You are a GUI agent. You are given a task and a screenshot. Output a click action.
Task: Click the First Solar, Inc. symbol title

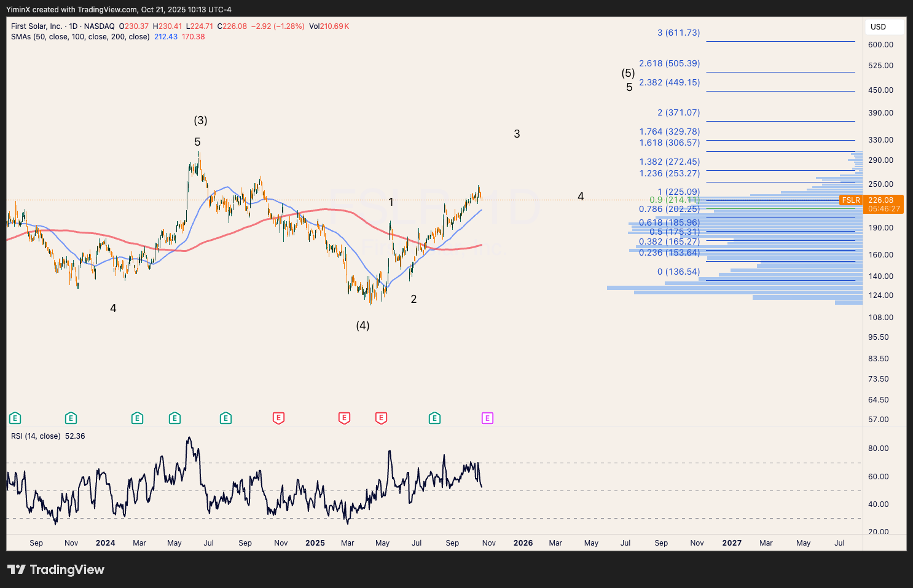click(36, 26)
